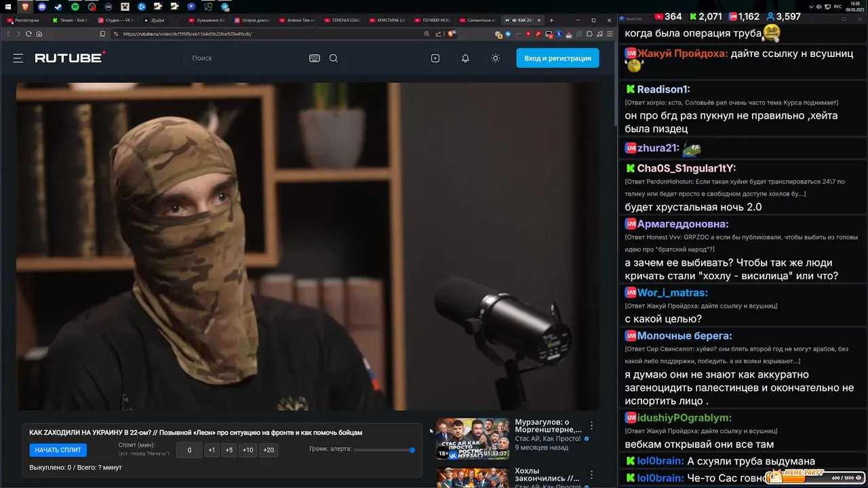The width and height of the screenshot is (868, 488).
Task: Switch the РУС input language
Action: point(837,7)
